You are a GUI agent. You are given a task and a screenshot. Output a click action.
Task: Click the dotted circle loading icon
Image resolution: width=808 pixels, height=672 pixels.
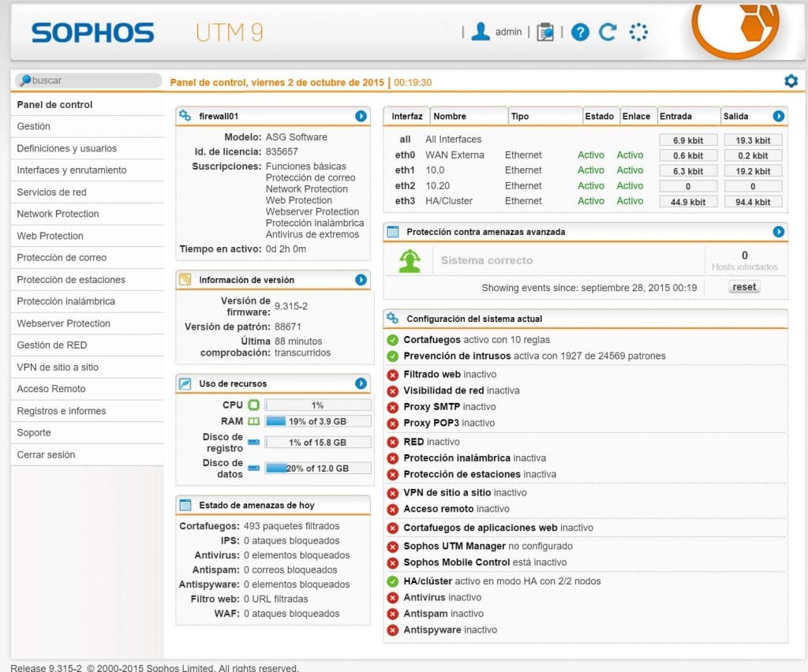pyautogui.click(x=638, y=32)
